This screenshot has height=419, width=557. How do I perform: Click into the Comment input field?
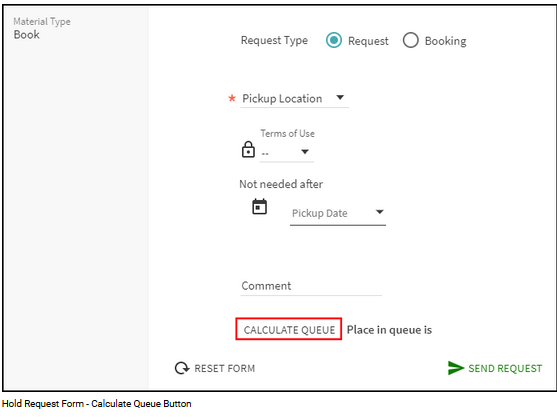(311, 286)
